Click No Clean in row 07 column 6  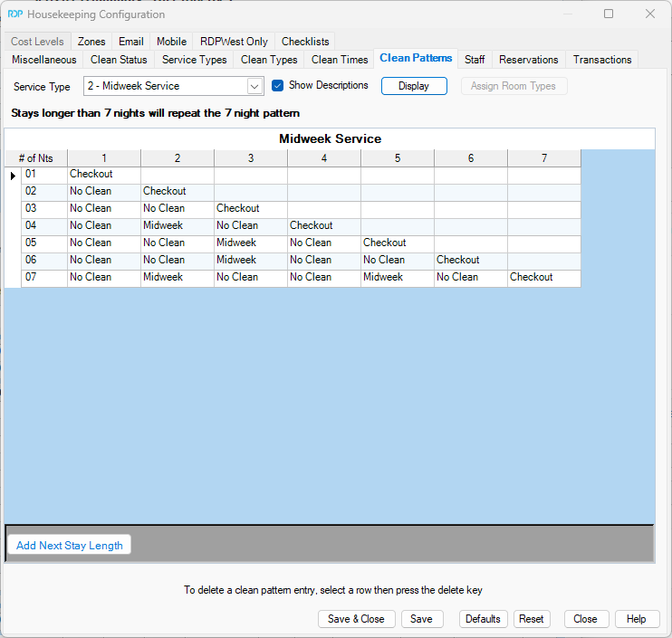pos(471,279)
